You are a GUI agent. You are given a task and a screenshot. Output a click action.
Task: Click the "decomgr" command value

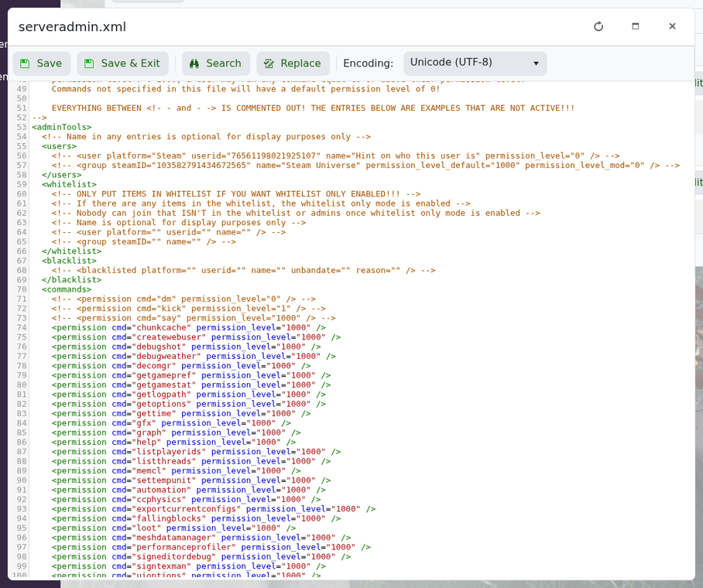(154, 366)
